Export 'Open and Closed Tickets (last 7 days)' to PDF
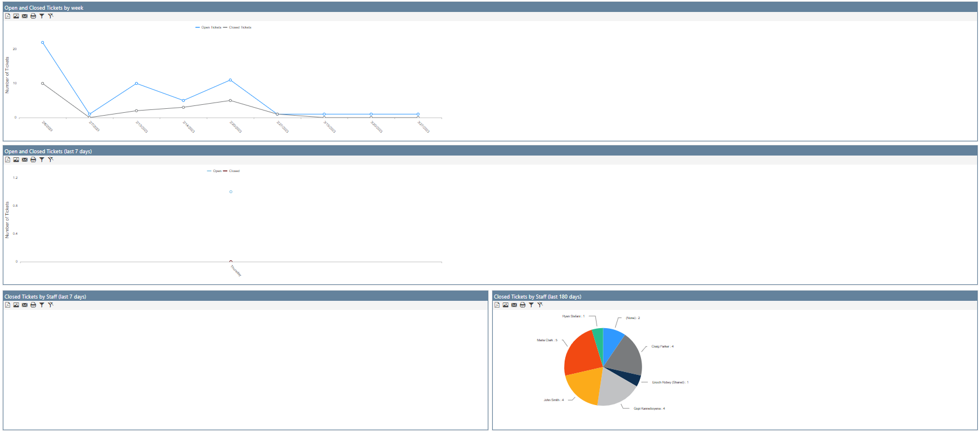 coord(7,160)
